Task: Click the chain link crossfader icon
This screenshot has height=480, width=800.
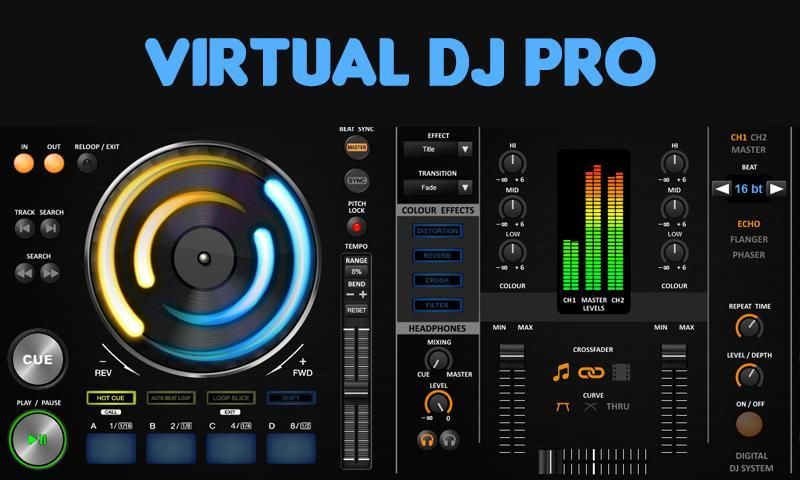Action: pos(592,373)
